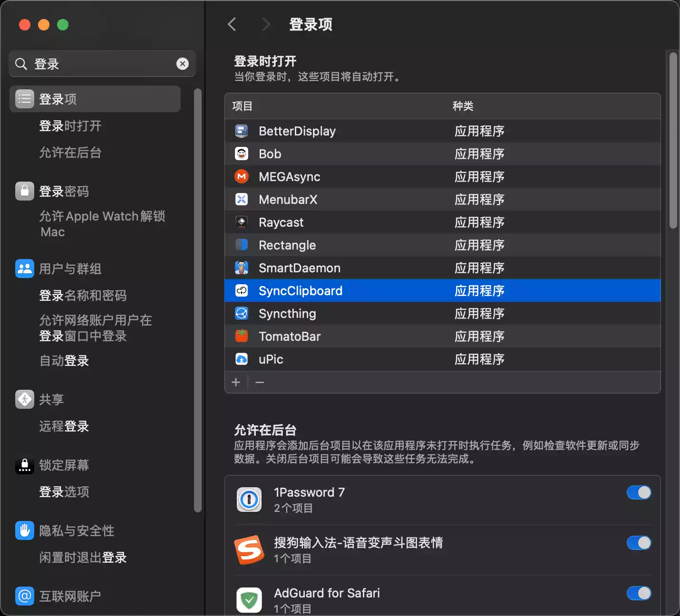Image resolution: width=680 pixels, height=616 pixels.
Task: Remove selected item with minus button
Action: 260,383
